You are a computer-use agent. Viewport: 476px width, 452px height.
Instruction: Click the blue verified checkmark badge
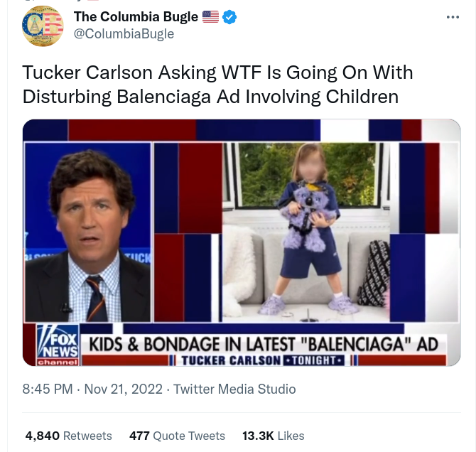click(x=229, y=17)
